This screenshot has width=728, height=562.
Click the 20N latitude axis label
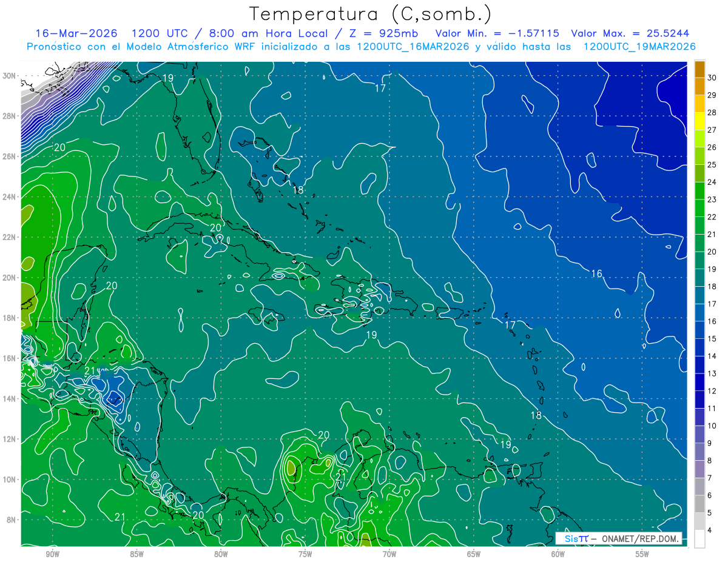(9, 278)
